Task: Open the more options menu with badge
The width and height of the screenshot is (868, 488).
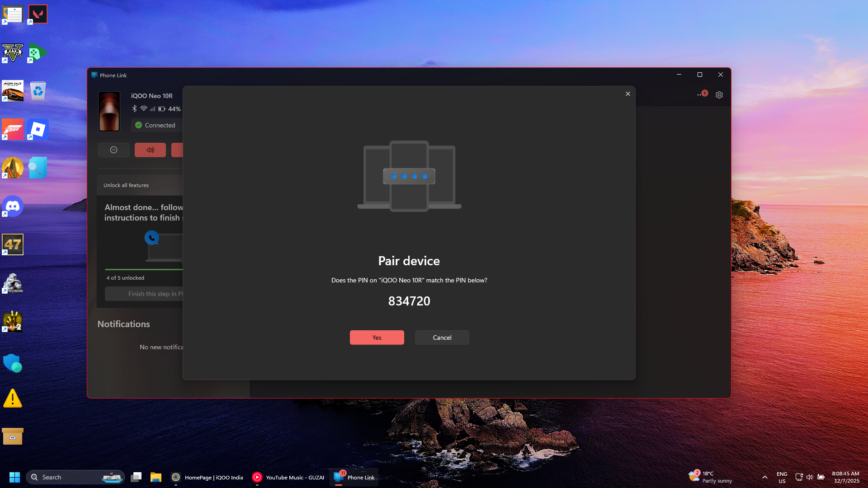Action: click(700, 95)
